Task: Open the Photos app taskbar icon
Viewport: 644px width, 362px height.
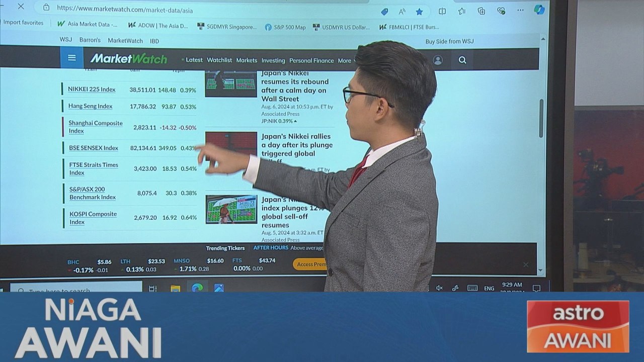Action: tap(219, 288)
